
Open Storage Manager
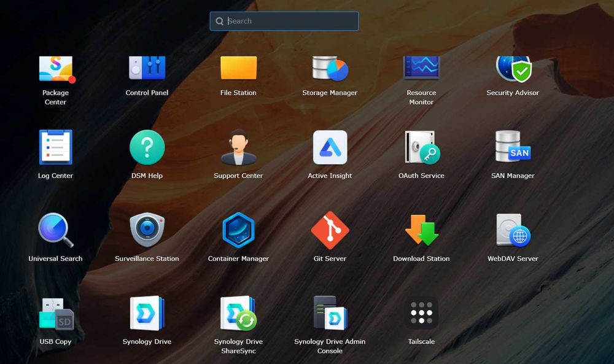[330, 68]
